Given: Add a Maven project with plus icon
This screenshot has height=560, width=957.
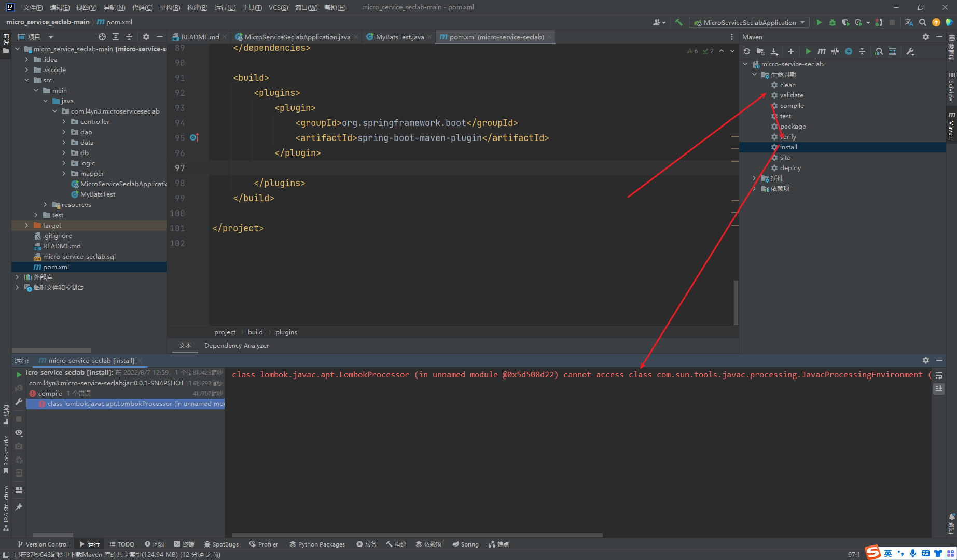Looking at the screenshot, I should tap(791, 51).
